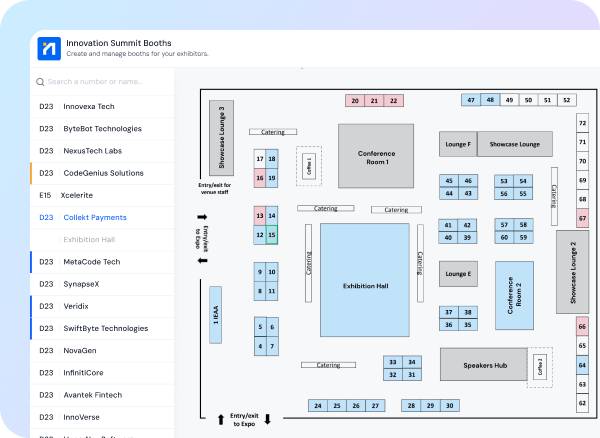
Task: Select the highlighted booth 15
Action: coord(272,235)
